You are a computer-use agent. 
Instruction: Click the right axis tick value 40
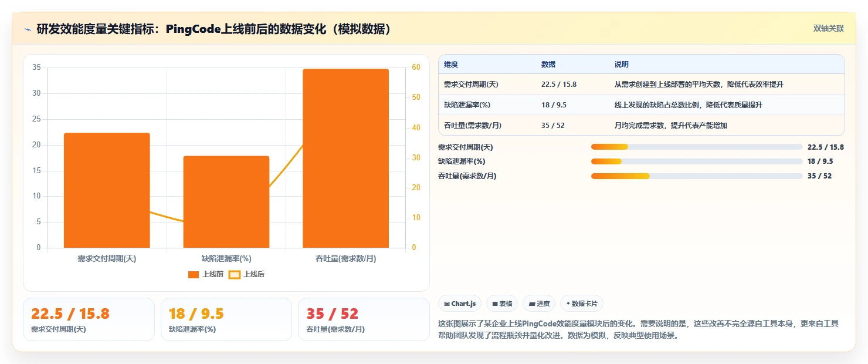416,127
